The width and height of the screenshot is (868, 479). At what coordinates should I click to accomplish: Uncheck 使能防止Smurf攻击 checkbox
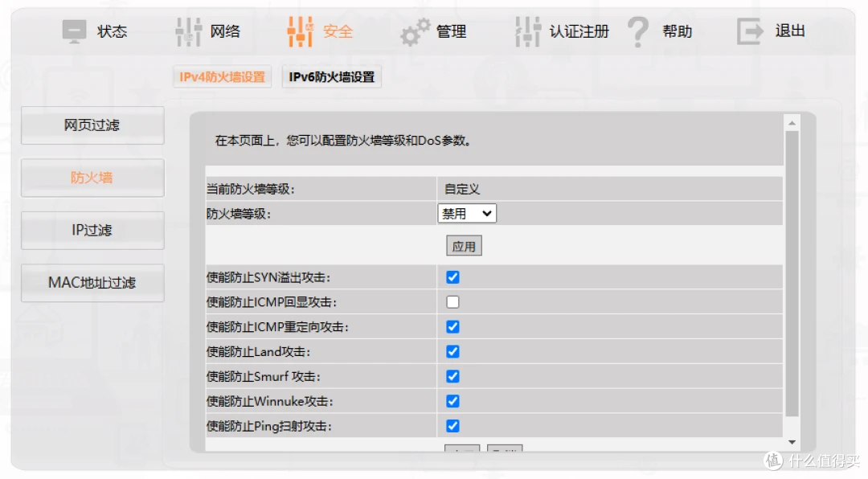(x=452, y=377)
